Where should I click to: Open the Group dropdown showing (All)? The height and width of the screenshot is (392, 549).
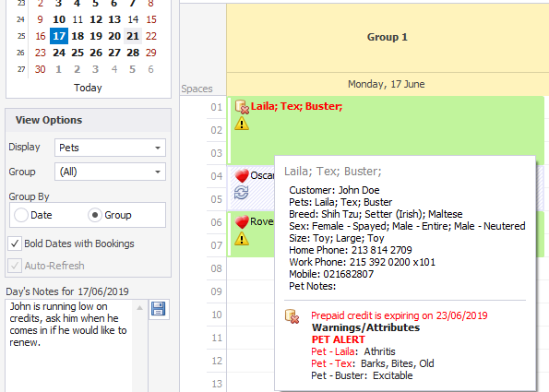(110, 172)
